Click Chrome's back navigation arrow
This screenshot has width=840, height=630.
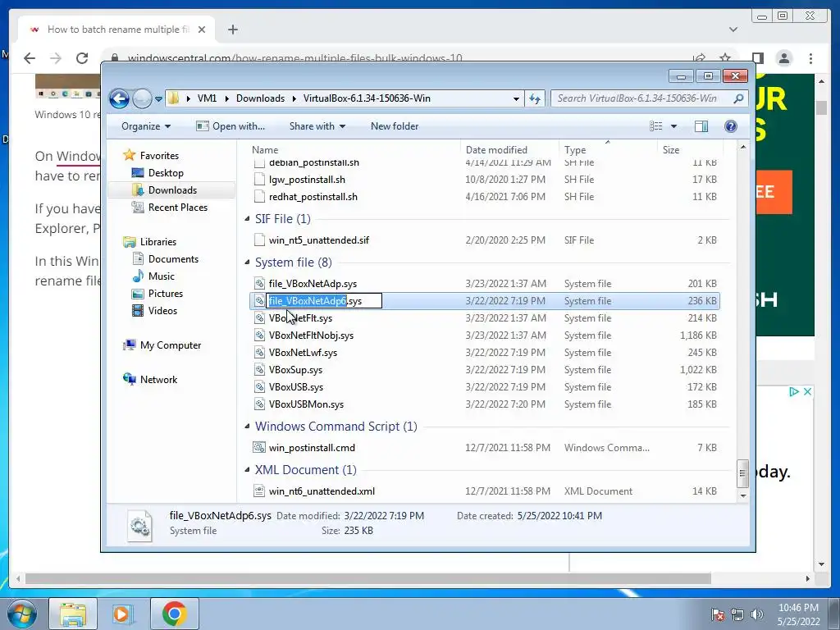(30, 58)
